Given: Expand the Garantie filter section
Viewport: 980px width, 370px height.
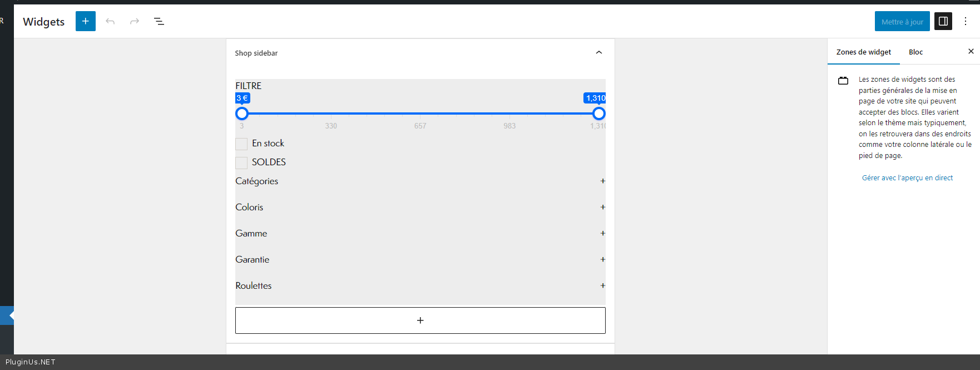Looking at the screenshot, I should [602, 259].
